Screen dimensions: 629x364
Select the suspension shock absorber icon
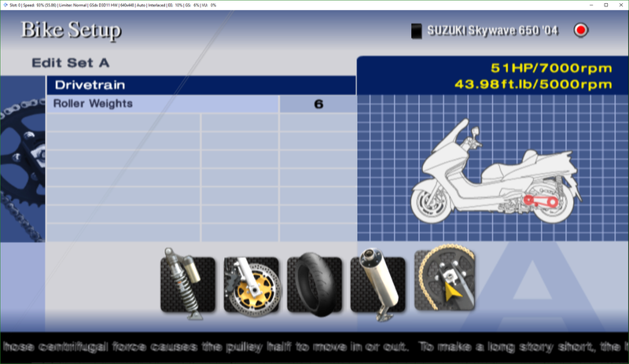[x=188, y=284]
